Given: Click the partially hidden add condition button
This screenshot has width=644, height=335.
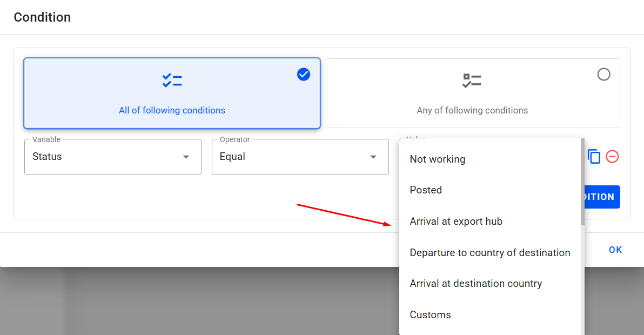Looking at the screenshot, I should pyautogui.click(x=602, y=197).
